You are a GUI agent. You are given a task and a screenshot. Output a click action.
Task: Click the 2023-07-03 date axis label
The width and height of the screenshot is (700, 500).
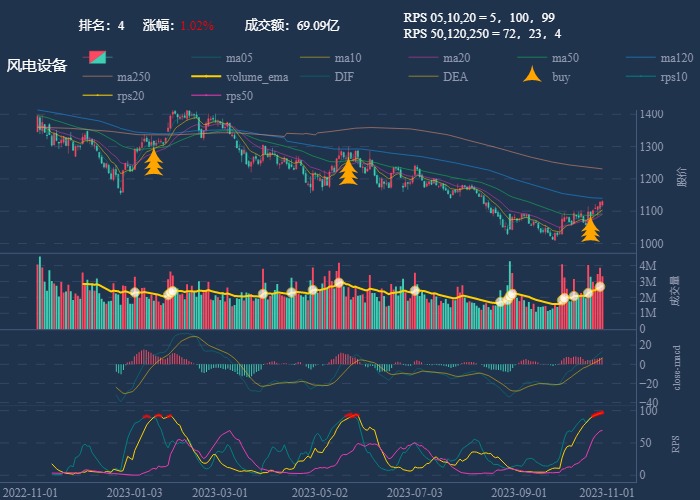pos(414,492)
